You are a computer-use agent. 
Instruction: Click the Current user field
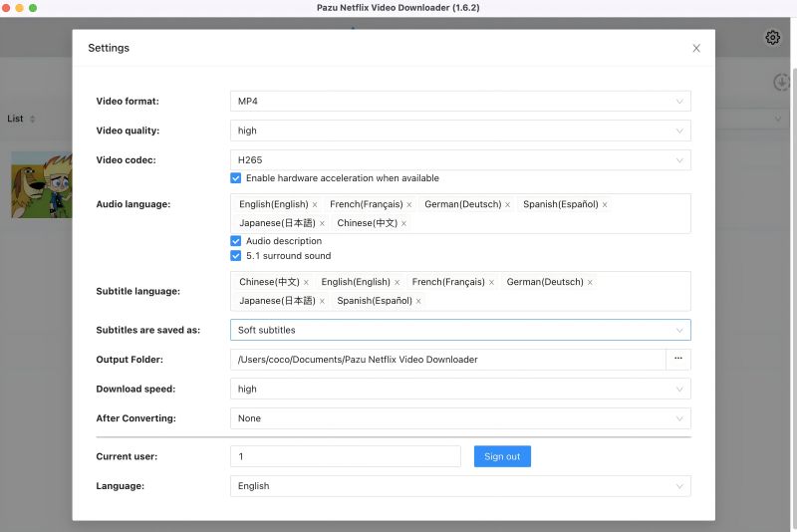coord(345,456)
